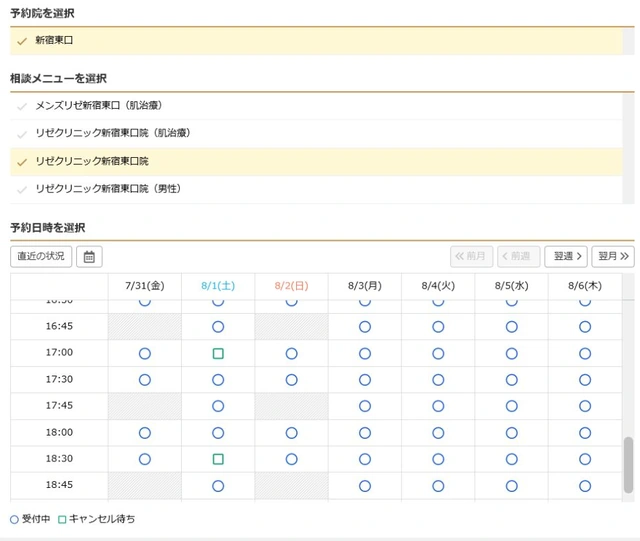Open the calendar date picker icon
This screenshot has width=640, height=541.
coord(89,256)
